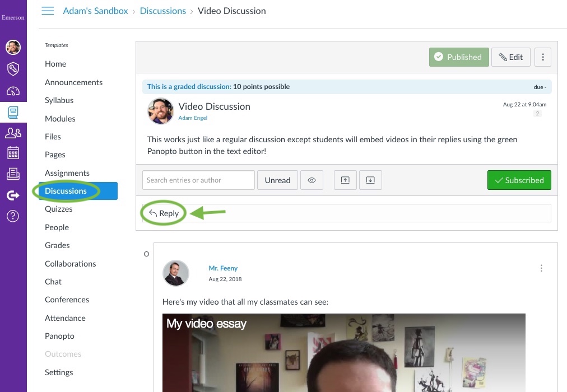Open Chat in course navigation
567x392 pixels.
53,282
